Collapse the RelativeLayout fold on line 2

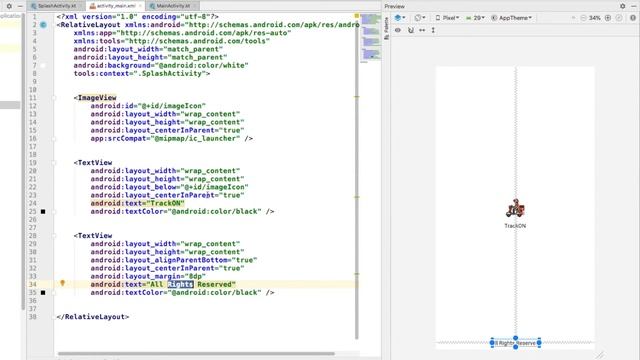tap(54, 25)
